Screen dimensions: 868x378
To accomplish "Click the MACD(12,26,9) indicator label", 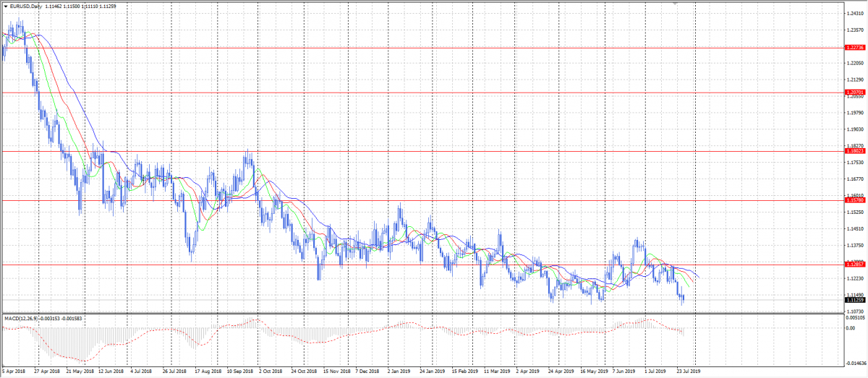I will (20, 318).
